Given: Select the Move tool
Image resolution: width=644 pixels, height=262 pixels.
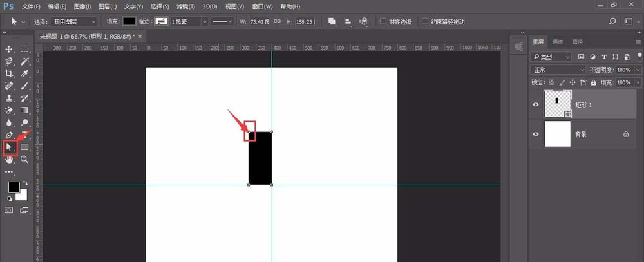Looking at the screenshot, I should (8, 50).
